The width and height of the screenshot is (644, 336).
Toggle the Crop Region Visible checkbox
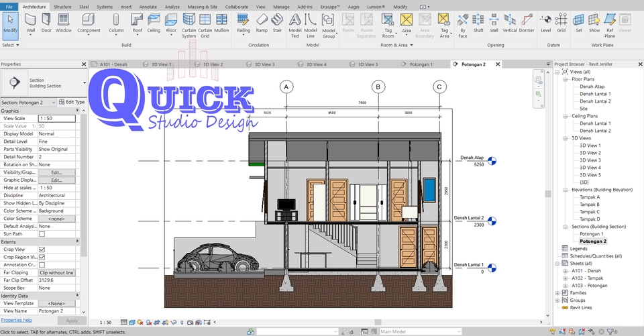click(42, 257)
